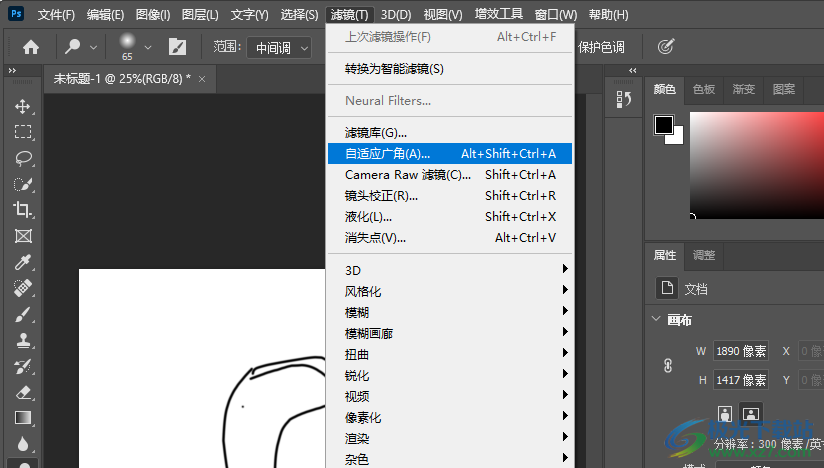The width and height of the screenshot is (824, 468).
Task: Click the pressure-for-size target icon
Action: click(665, 47)
